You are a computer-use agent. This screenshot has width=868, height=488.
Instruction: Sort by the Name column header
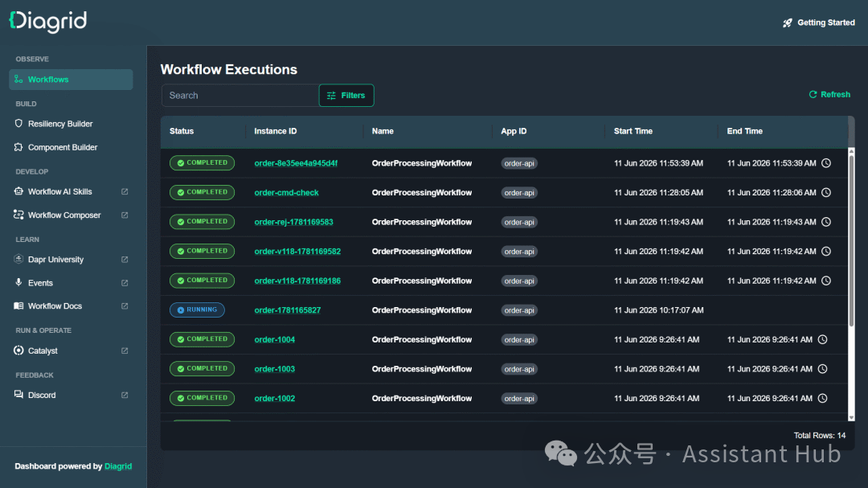[383, 131]
